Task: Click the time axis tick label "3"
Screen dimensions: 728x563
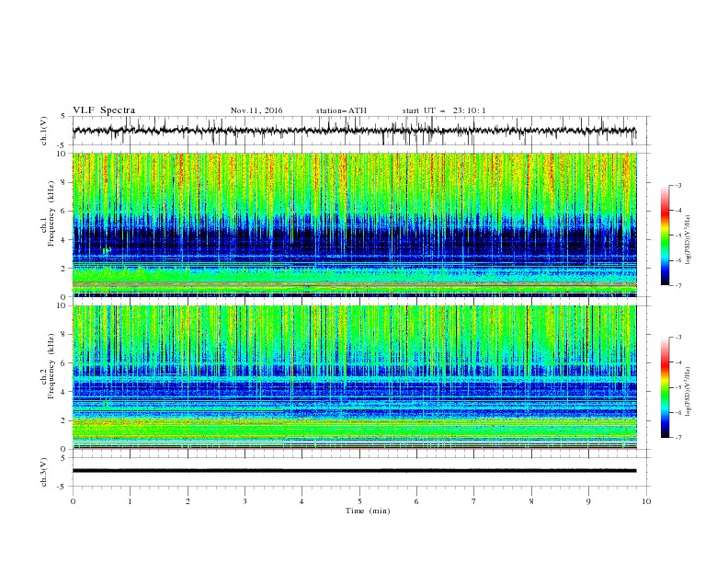Action: tap(245, 501)
